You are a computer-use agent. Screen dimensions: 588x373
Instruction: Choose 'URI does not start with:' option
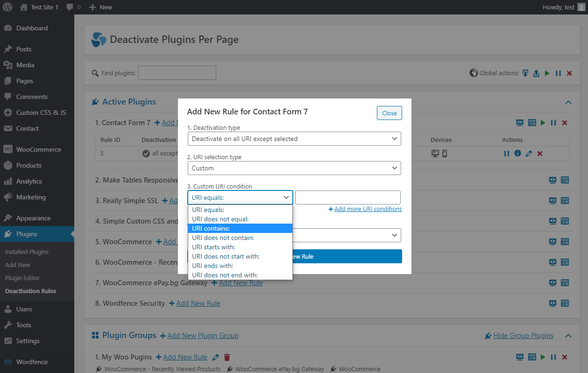240,256
